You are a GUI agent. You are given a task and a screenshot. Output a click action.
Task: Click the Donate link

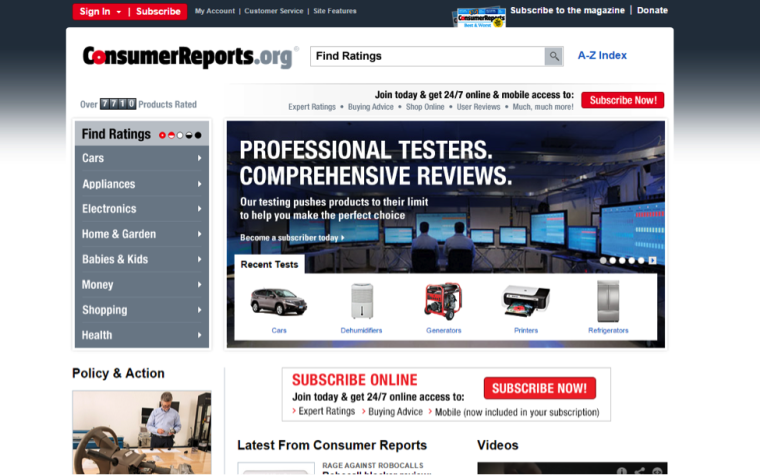click(652, 10)
